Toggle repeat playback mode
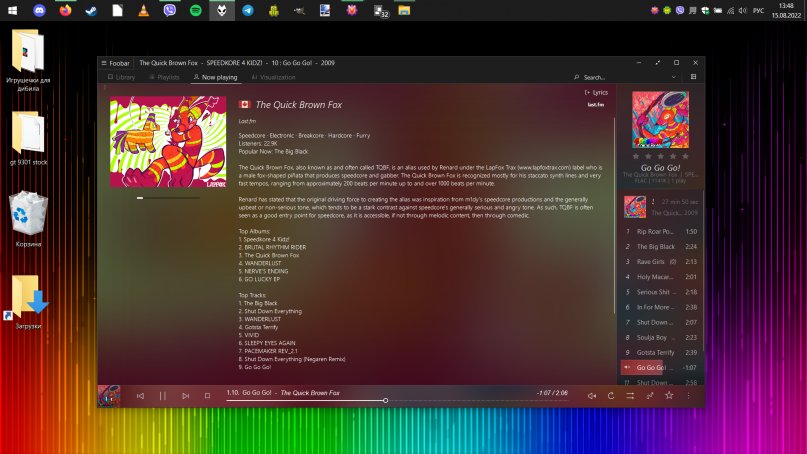Viewport: 807px width, 454px height. (611, 396)
